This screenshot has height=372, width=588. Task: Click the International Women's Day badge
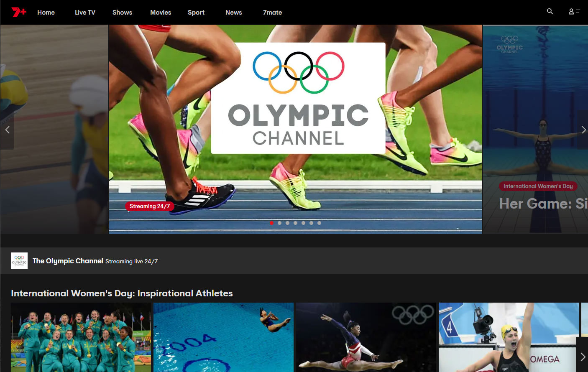click(x=538, y=186)
